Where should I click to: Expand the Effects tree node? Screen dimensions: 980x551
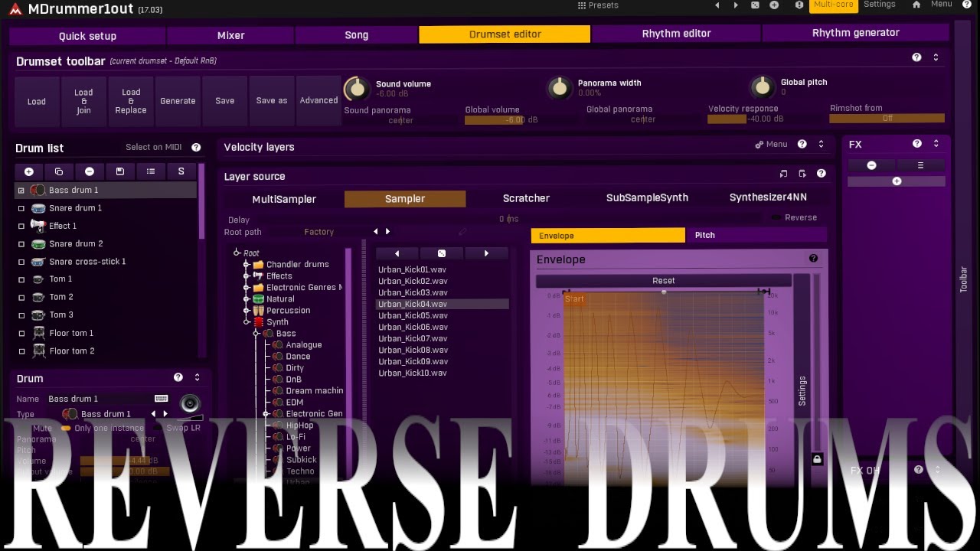coord(247,276)
